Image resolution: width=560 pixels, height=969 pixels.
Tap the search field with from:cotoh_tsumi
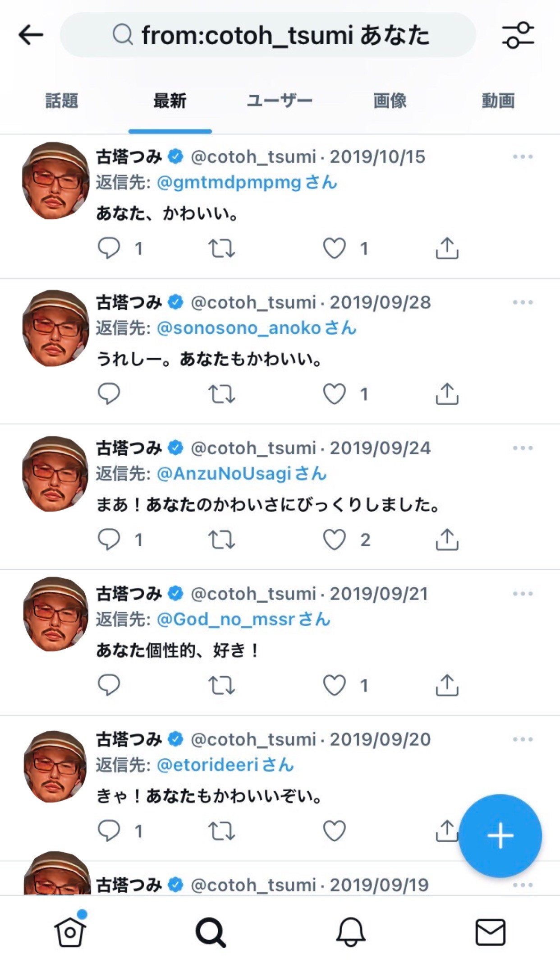click(268, 35)
